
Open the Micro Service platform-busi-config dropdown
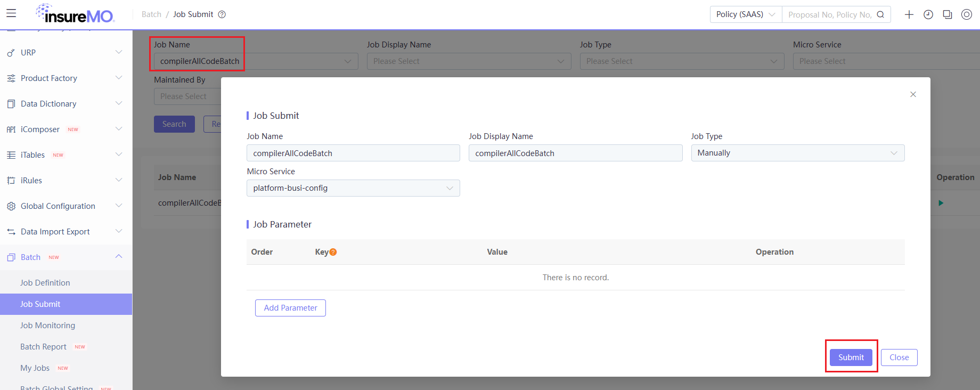[353, 188]
